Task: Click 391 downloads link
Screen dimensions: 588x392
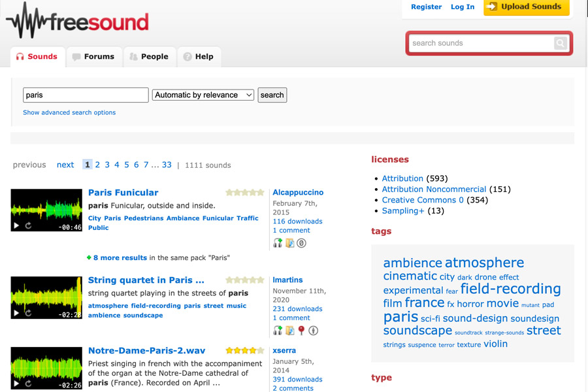Action: point(298,379)
